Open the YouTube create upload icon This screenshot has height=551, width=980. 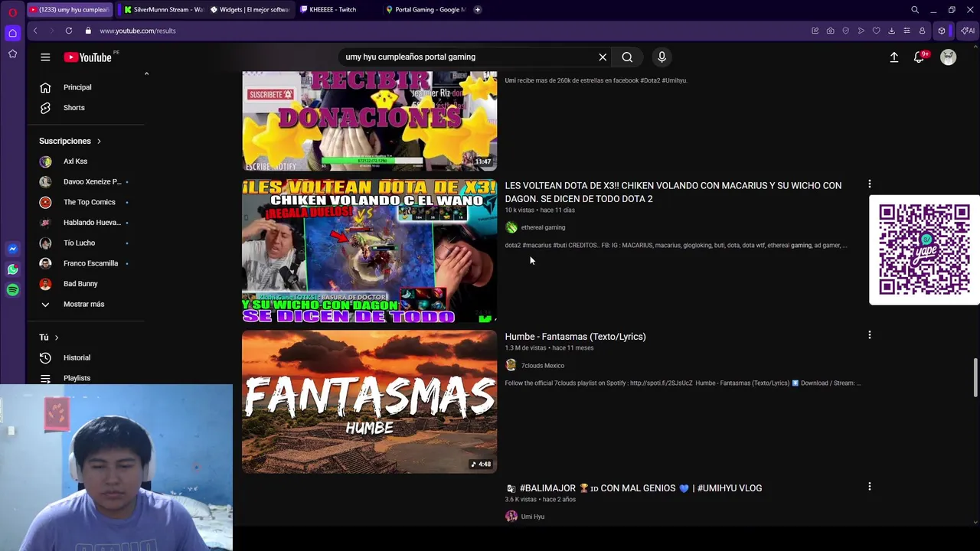pos(893,57)
